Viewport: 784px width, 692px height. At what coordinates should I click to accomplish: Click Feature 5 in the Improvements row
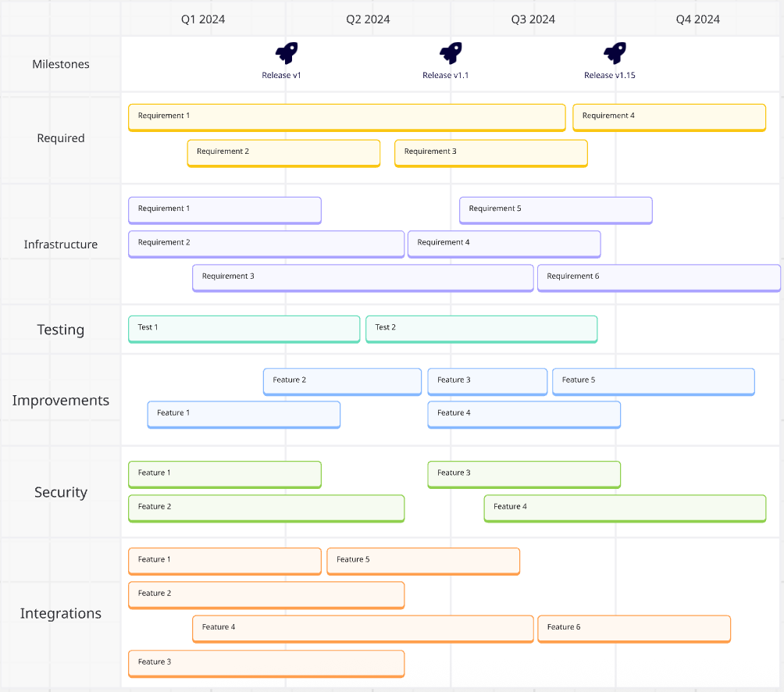point(653,381)
